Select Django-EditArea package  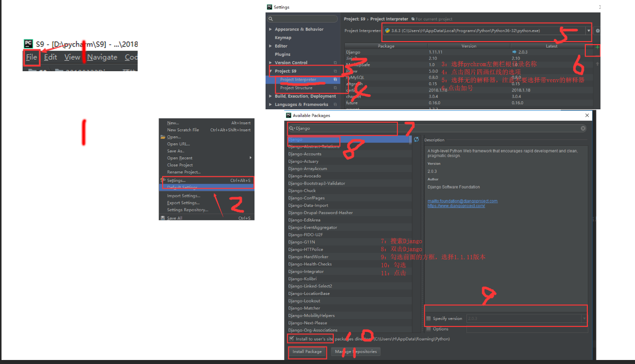pyautogui.click(x=349, y=220)
